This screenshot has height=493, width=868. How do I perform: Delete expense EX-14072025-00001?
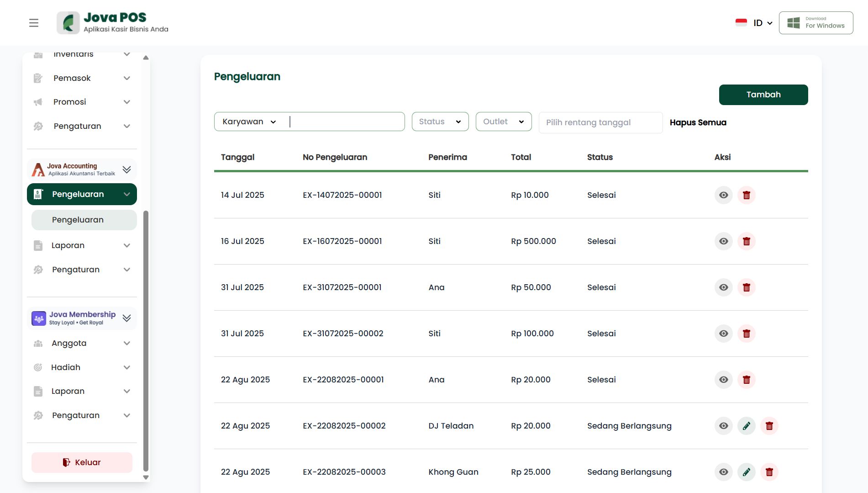(x=746, y=195)
